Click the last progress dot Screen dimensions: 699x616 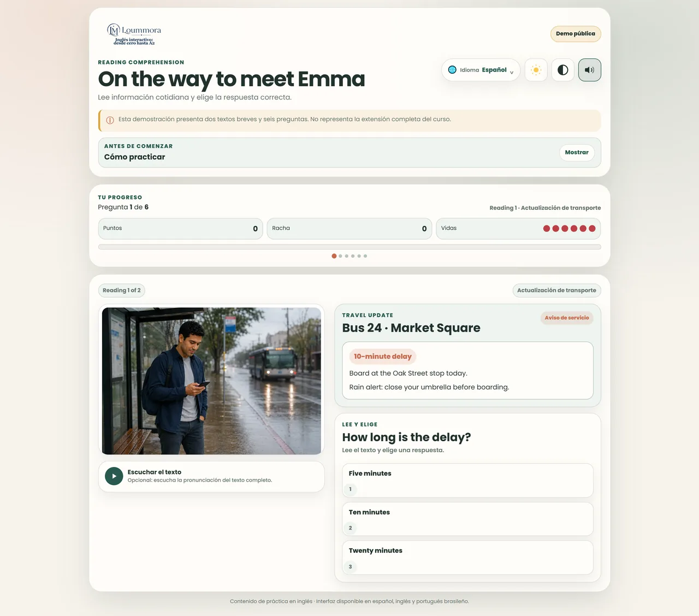coord(365,256)
